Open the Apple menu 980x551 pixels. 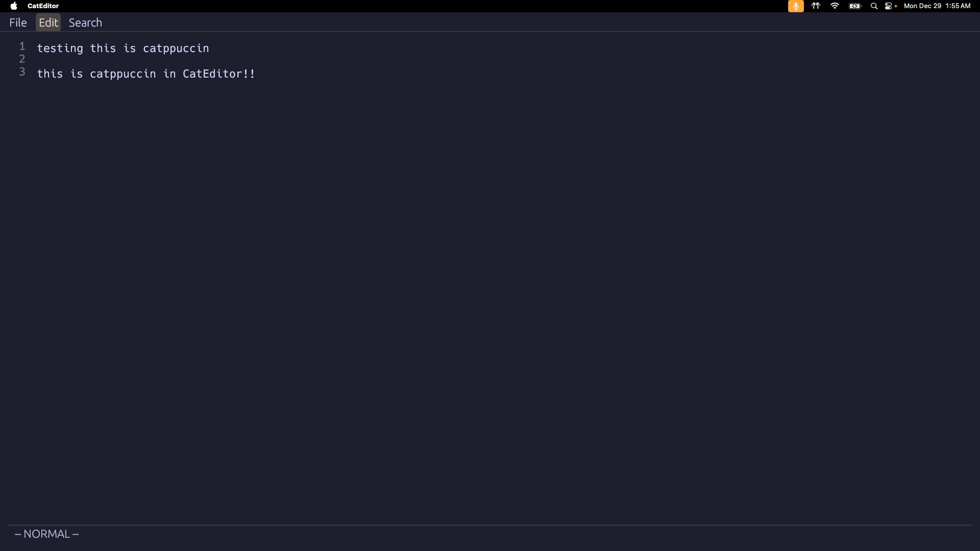tap(14, 6)
